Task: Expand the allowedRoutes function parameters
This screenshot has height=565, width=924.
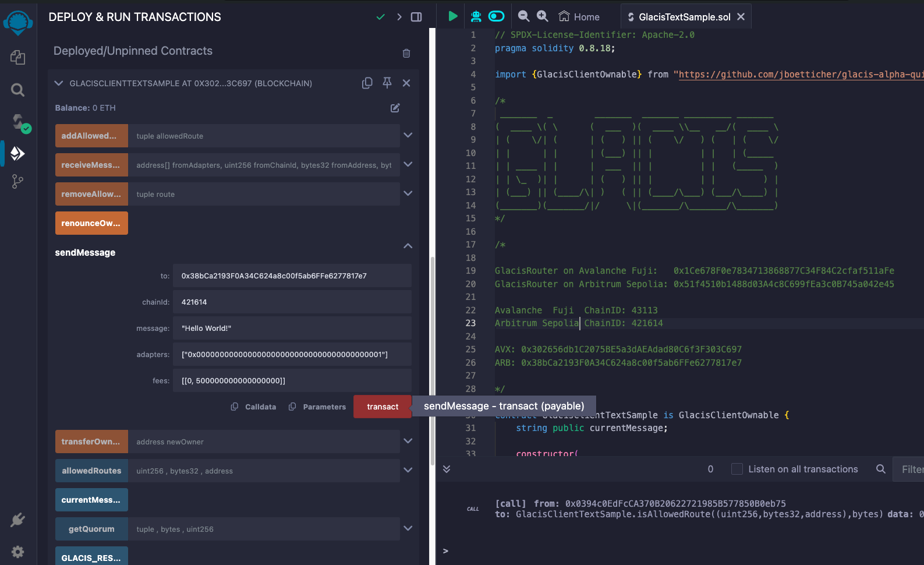Action: 408,470
